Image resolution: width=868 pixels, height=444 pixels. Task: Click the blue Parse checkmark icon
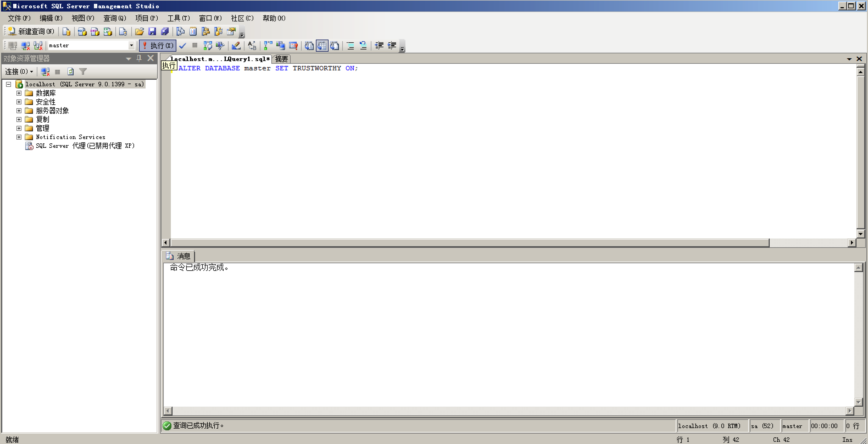coord(183,46)
